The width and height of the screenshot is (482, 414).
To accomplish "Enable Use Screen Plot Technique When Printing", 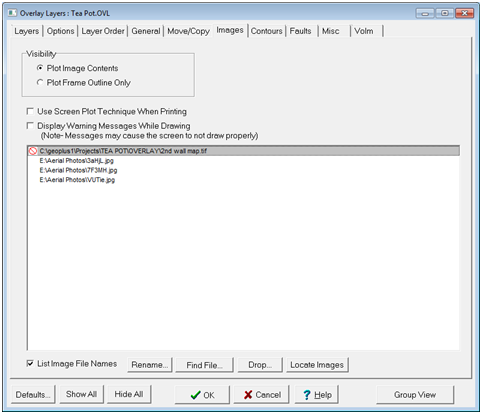I will pyautogui.click(x=30, y=111).
